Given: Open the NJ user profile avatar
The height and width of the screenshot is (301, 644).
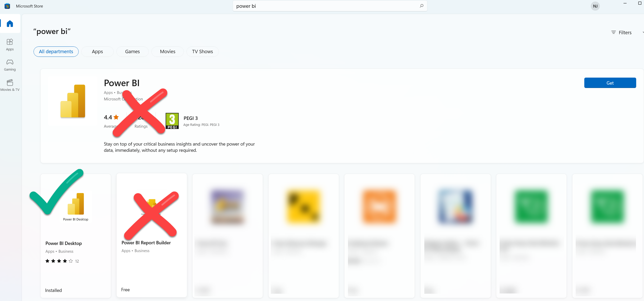Looking at the screenshot, I should click(x=595, y=6).
